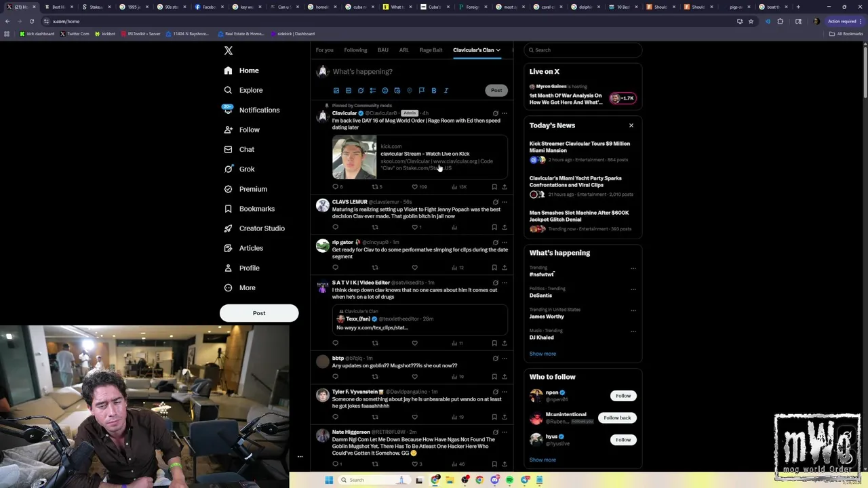Switch to the Rage Bait tab

(431, 50)
